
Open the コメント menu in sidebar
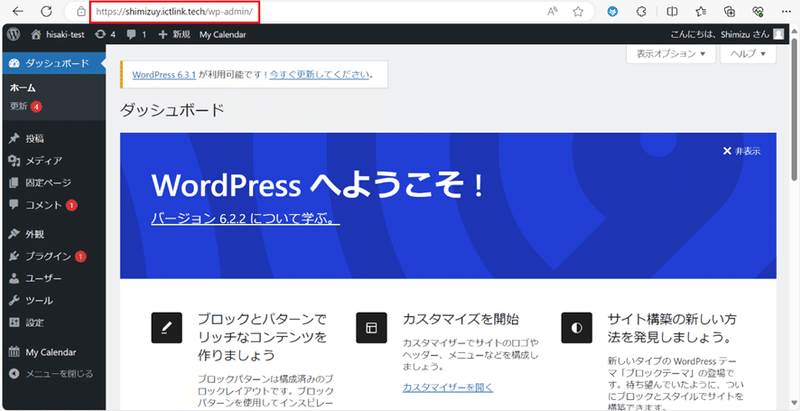click(x=54, y=205)
